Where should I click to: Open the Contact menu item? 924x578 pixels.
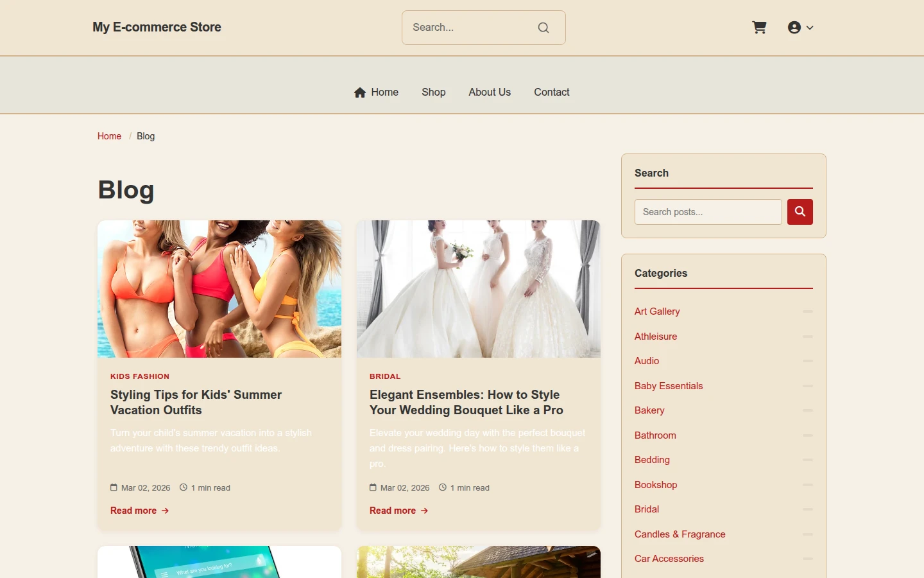552,92
